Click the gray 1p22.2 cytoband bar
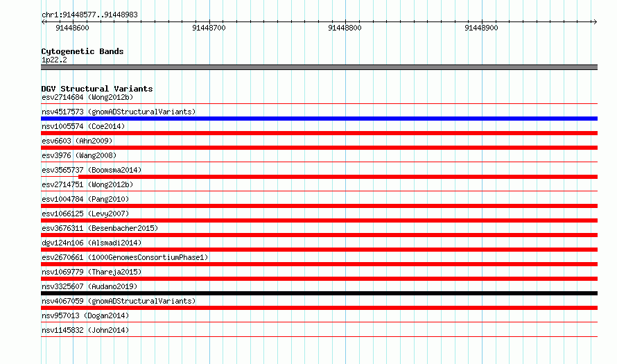617x364 pixels. [x=319, y=67]
